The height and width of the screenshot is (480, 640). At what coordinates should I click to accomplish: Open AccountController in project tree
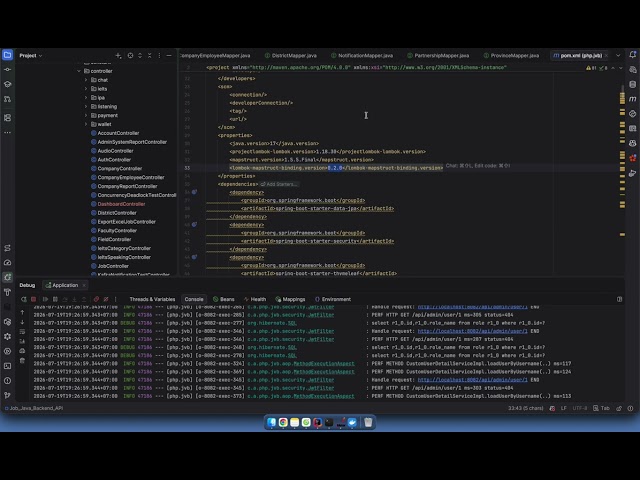(x=115, y=133)
